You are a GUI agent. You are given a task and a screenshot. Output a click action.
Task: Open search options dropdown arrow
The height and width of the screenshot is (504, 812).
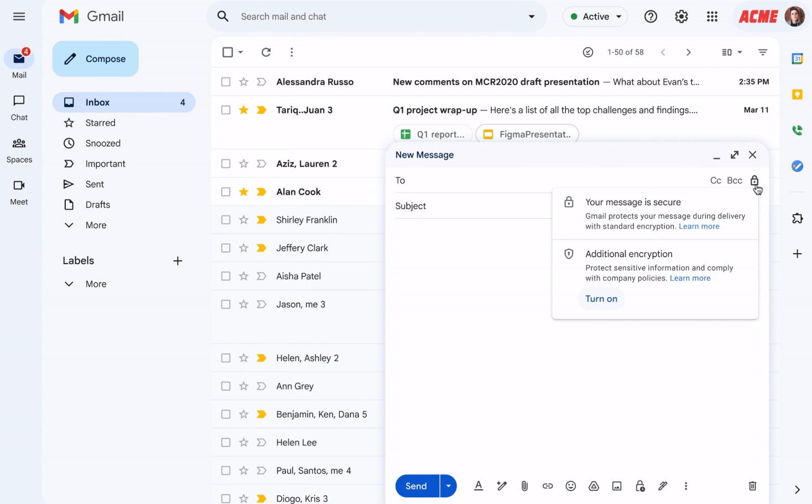(x=532, y=17)
